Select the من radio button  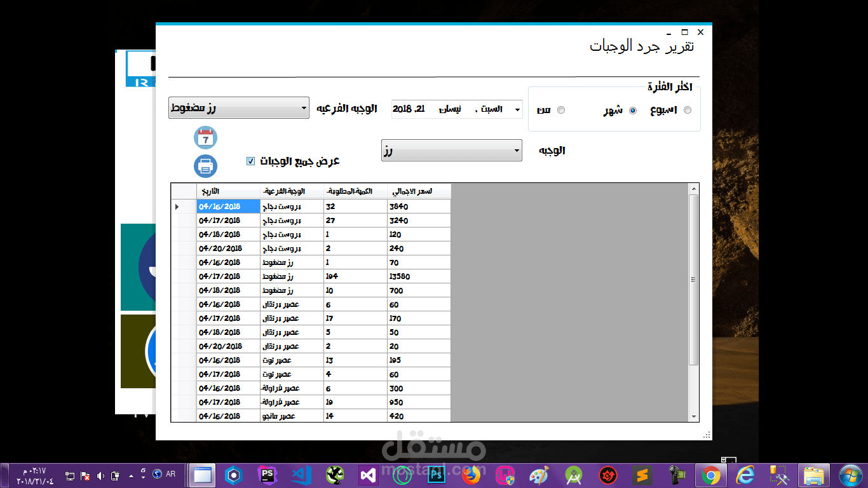[x=561, y=110]
